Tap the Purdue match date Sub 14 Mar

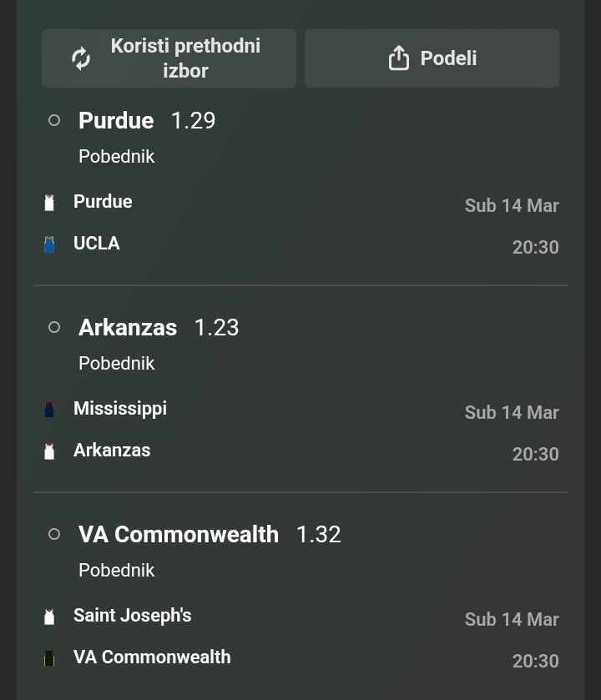click(x=512, y=206)
